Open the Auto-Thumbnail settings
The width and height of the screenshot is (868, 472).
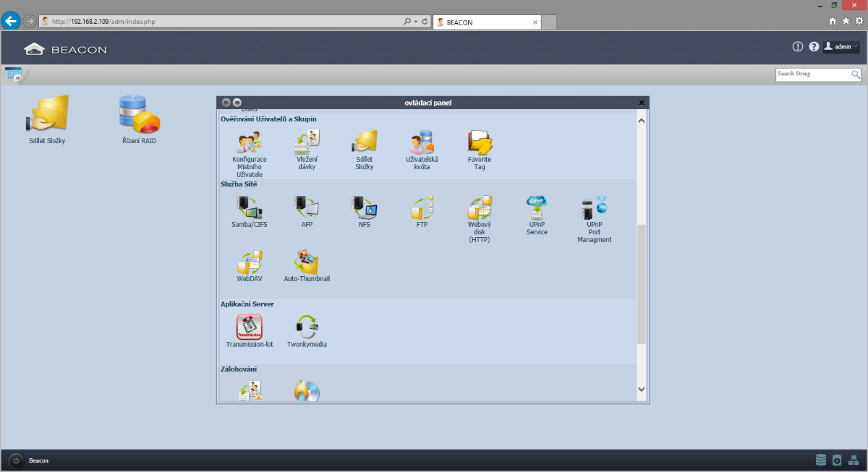307,264
